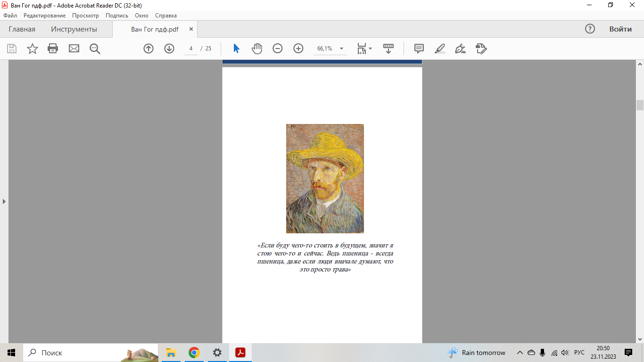The width and height of the screenshot is (644, 362).
Task: Open File Explorer from taskbar
Action: point(171,353)
